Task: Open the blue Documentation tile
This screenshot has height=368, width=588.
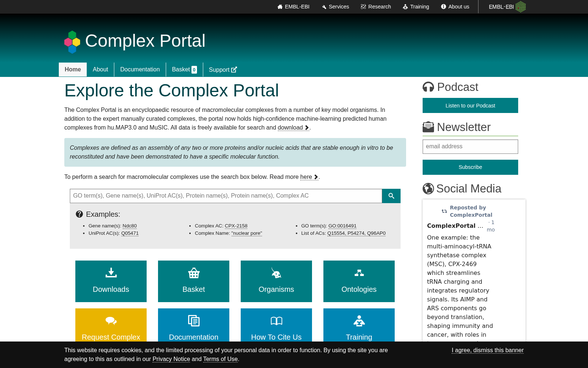Action: pos(194,325)
